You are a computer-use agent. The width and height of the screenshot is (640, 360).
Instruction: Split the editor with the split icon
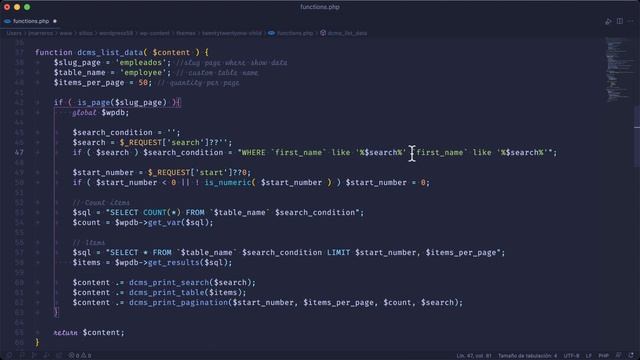[620, 21]
